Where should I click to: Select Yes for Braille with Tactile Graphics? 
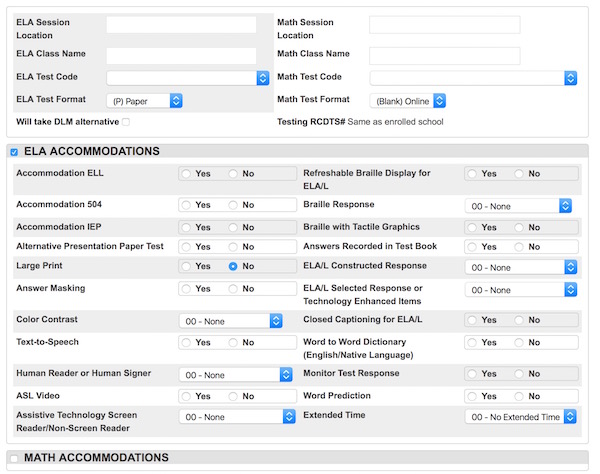click(472, 228)
